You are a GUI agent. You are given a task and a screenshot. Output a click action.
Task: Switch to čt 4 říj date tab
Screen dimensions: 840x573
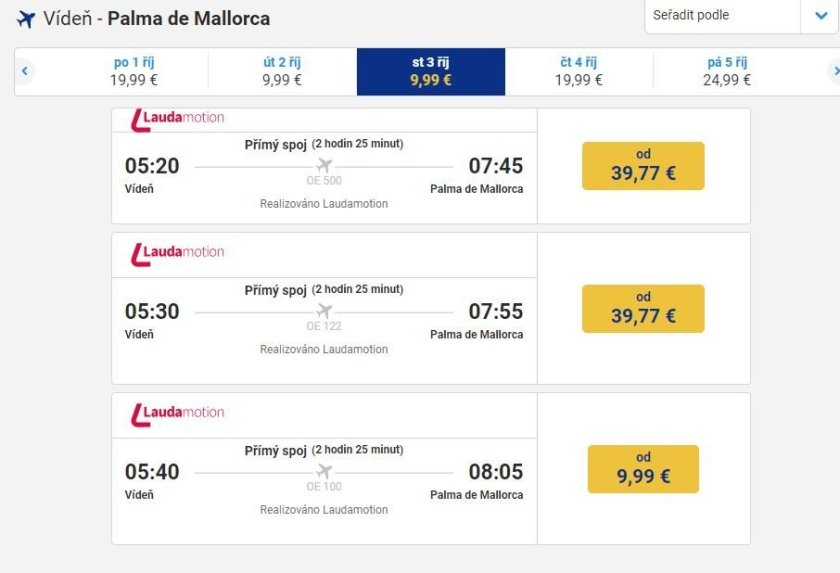coord(579,71)
